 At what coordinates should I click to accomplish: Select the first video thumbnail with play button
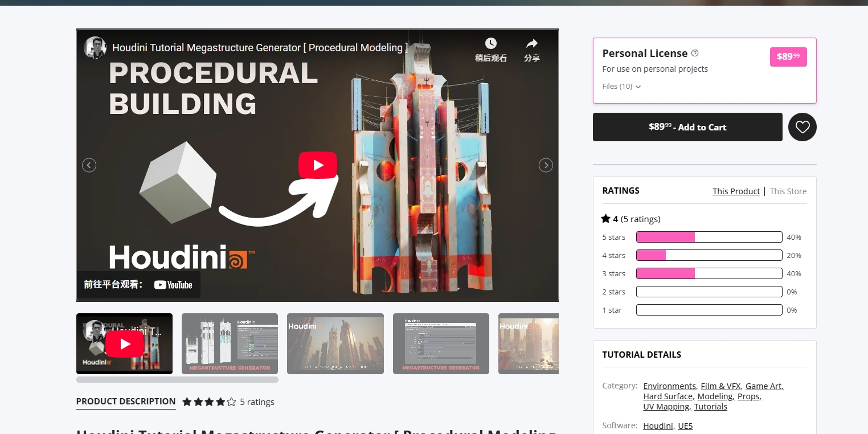click(124, 343)
